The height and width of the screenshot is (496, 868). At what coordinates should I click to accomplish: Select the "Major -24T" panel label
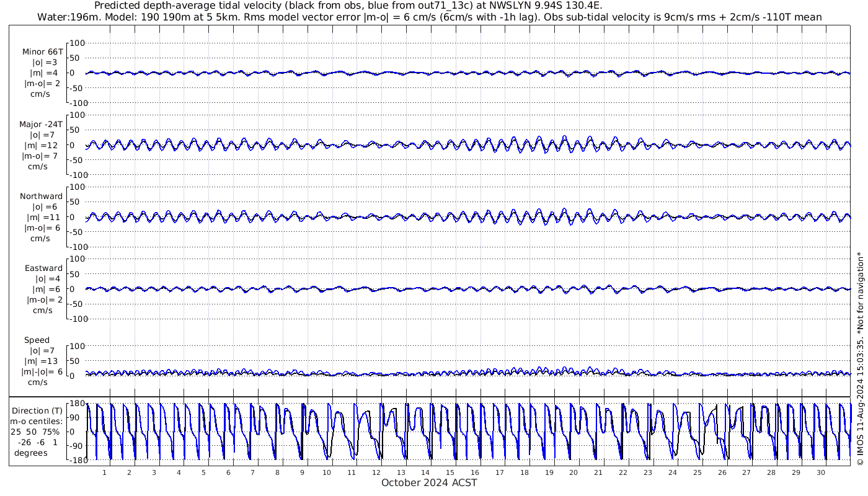[41, 124]
